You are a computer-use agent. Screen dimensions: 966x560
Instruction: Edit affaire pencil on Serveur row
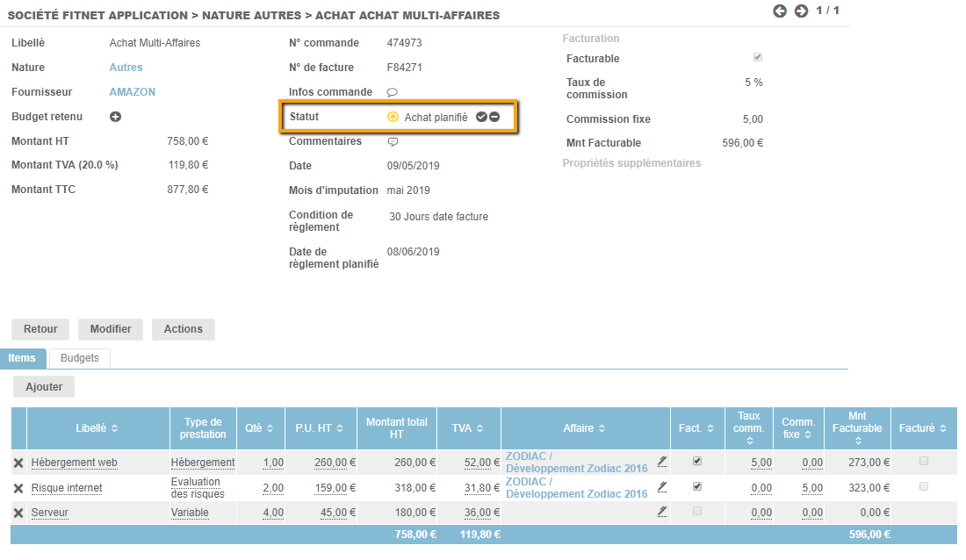coord(662,512)
